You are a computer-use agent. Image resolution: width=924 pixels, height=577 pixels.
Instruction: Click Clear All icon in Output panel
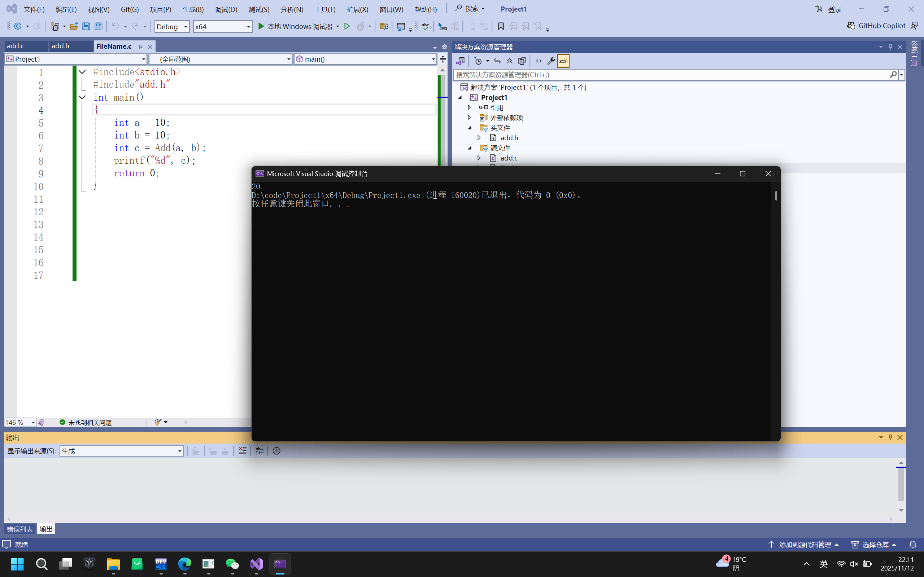click(x=243, y=451)
